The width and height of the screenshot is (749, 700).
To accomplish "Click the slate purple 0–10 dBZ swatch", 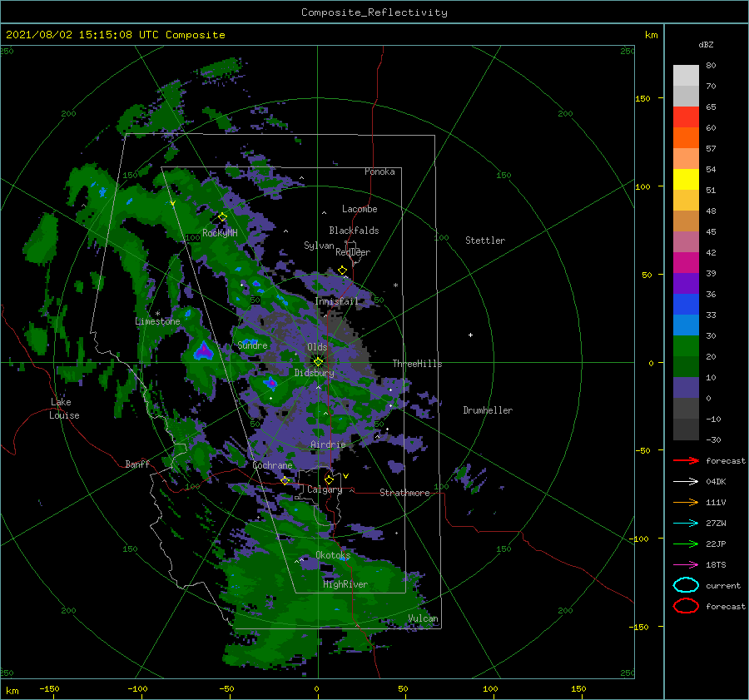I will (686, 388).
